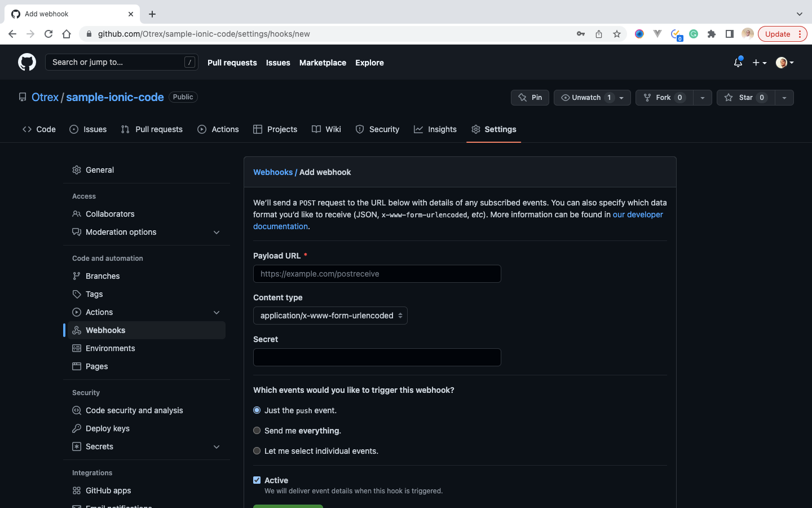
Task: Click the Grammarly extension icon
Action: click(694, 34)
